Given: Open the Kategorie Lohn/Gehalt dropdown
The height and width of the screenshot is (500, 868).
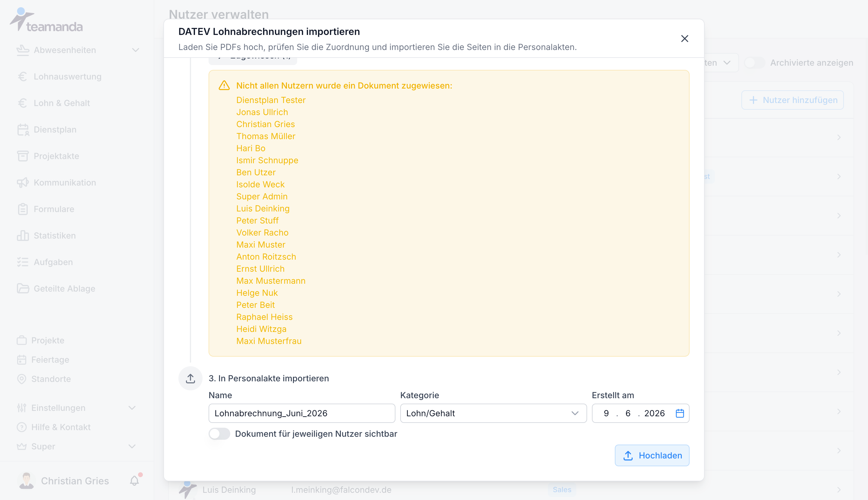Looking at the screenshot, I should [x=493, y=413].
